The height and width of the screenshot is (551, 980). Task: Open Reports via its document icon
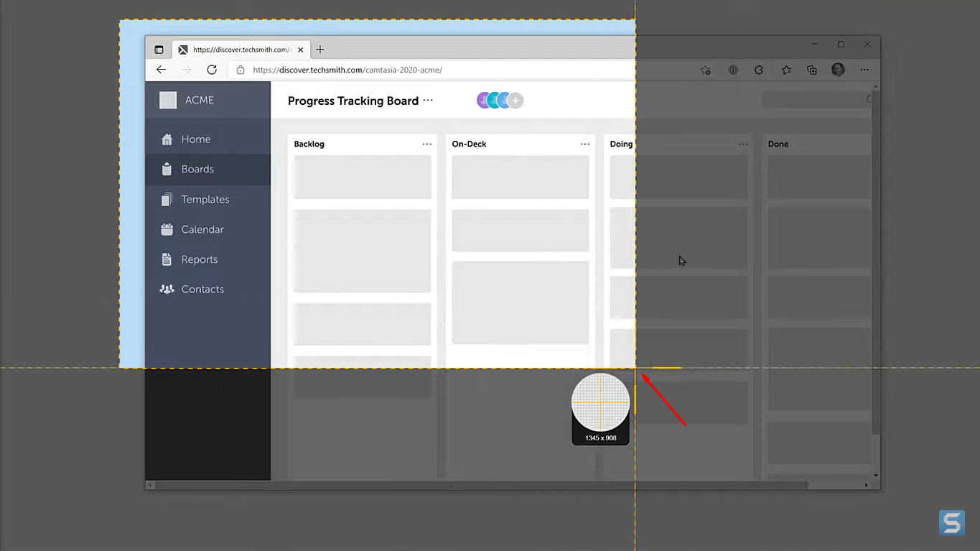(167, 259)
